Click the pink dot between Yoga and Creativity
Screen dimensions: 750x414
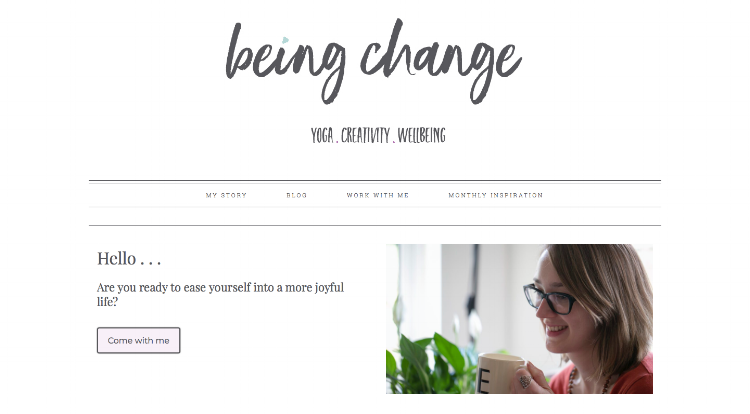coord(337,142)
